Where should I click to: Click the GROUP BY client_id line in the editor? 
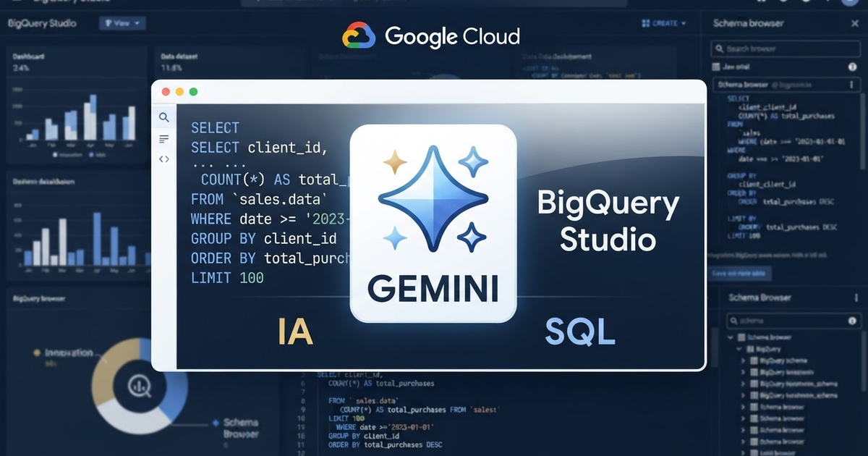[264, 238]
